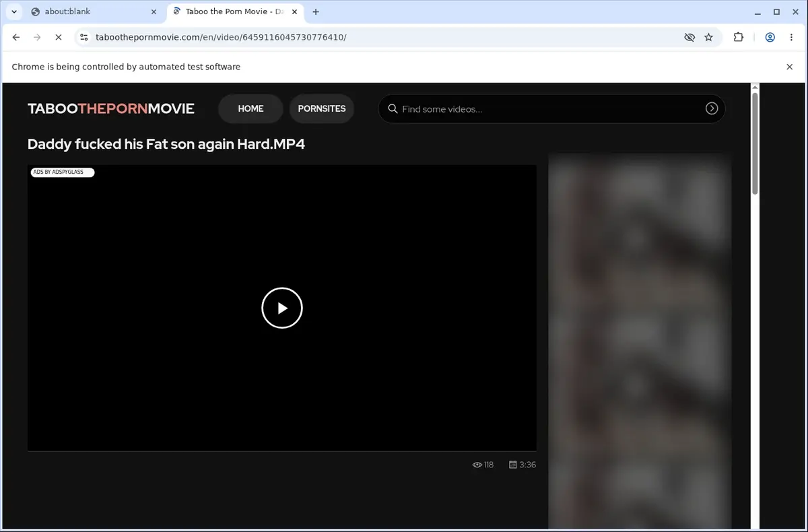808x532 pixels.
Task: Click the forward navigation arrow
Action: point(37,38)
